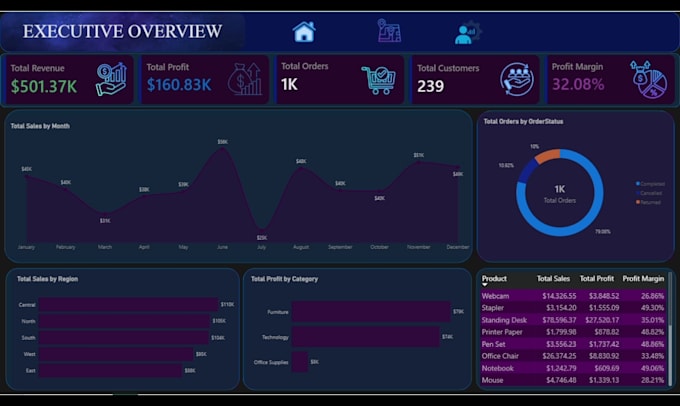Open the map navigation page icon
The height and width of the screenshot is (406, 680).
pos(389,31)
